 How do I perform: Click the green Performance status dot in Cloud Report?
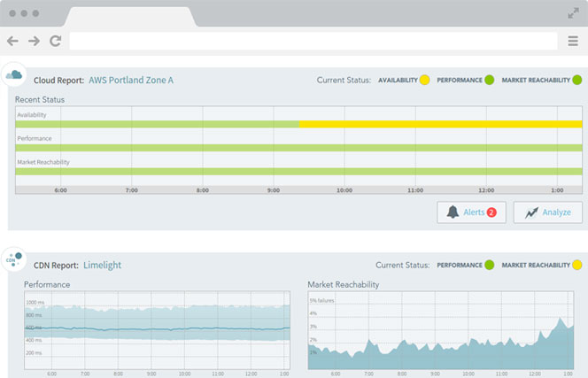coord(489,81)
